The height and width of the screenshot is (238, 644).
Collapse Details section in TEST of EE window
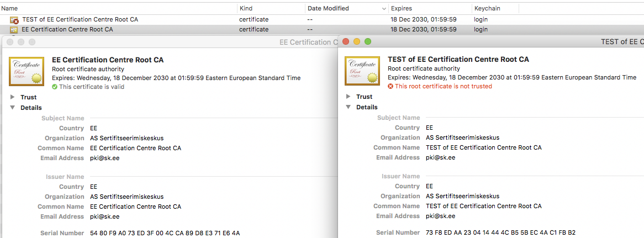349,107
